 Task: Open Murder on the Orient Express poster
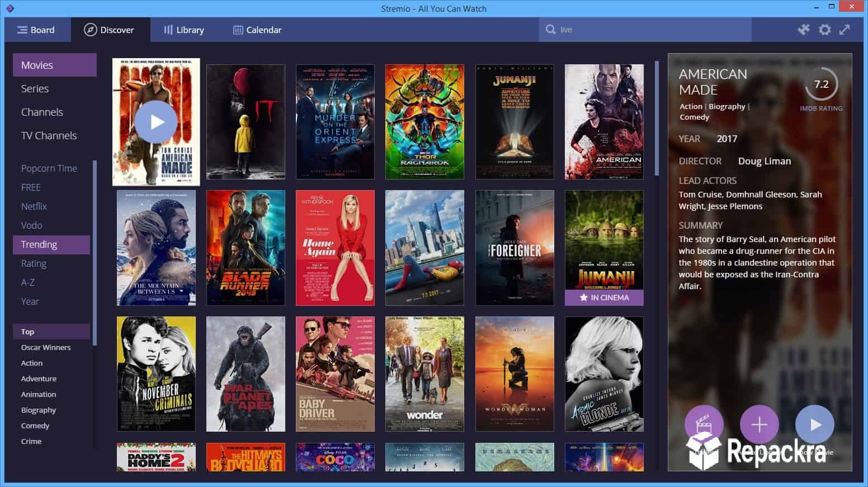coord(335,122)
